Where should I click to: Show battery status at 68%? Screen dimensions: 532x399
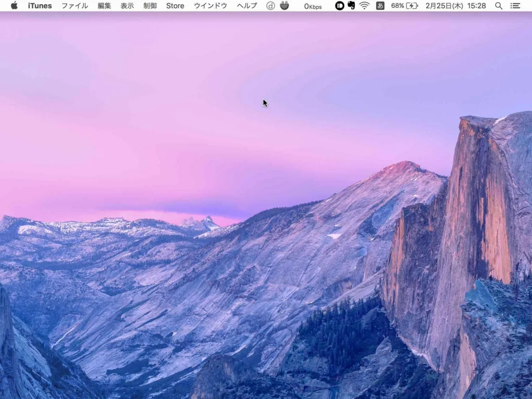(x=405, y=6)
